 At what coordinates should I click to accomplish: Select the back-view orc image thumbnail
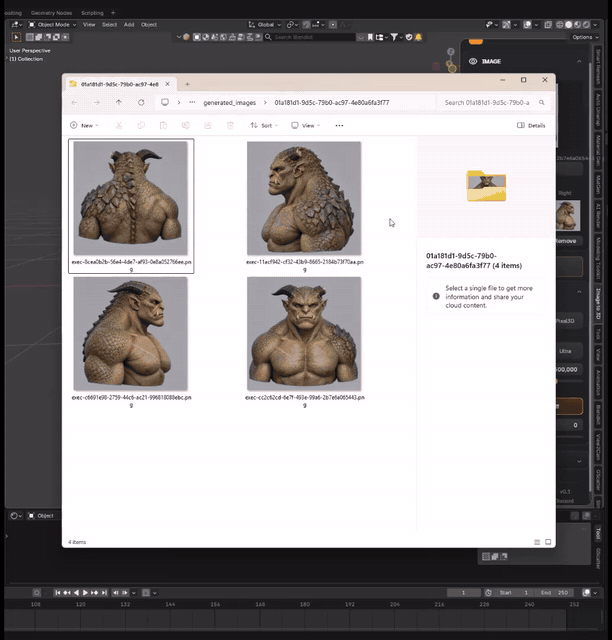click(131, 198)
